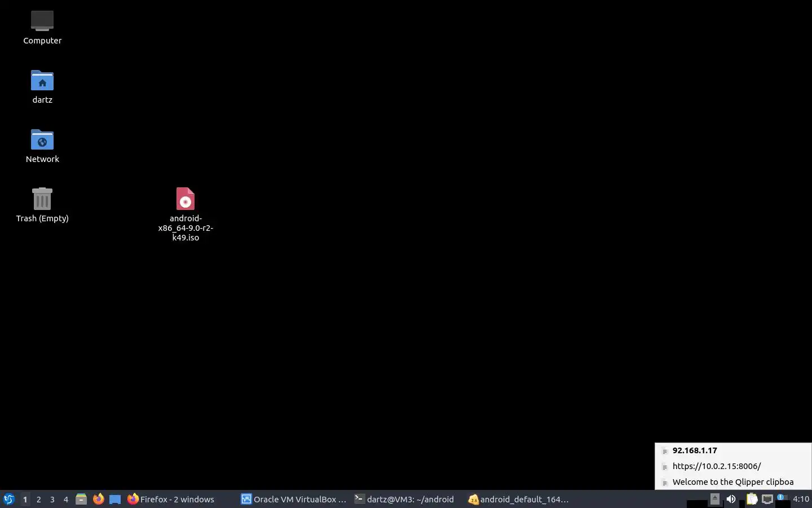812x508 pixels.
Task: Select the android-x86_64-9.0-r2-k49.iso file
Action: tap(186, 214)
